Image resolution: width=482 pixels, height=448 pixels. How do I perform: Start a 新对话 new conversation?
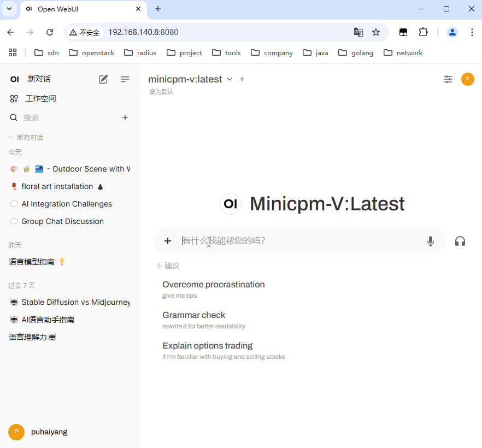tap(39, 79)
